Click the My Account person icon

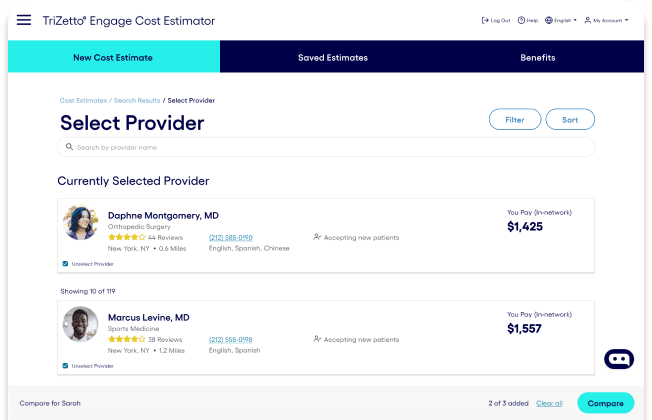(588, 20)
